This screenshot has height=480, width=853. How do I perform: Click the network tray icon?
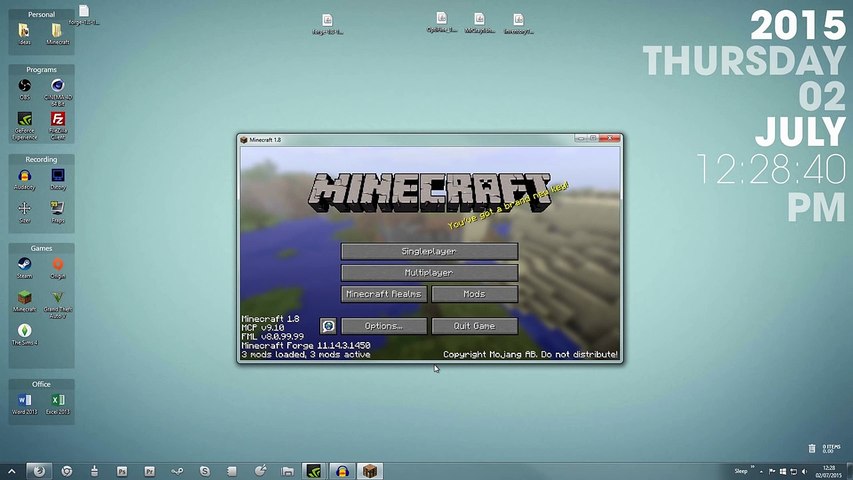[x=794, y=472]
